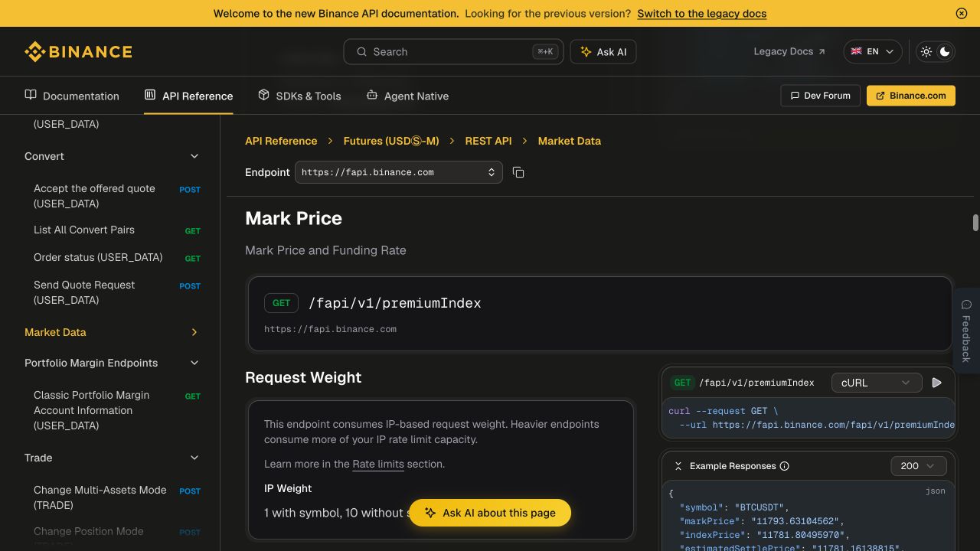This screenshot has height=551, width=980.
Task: Click the /fapi/v1/premiumIndex path in the endpoint card
Action: tap(394, 303)
